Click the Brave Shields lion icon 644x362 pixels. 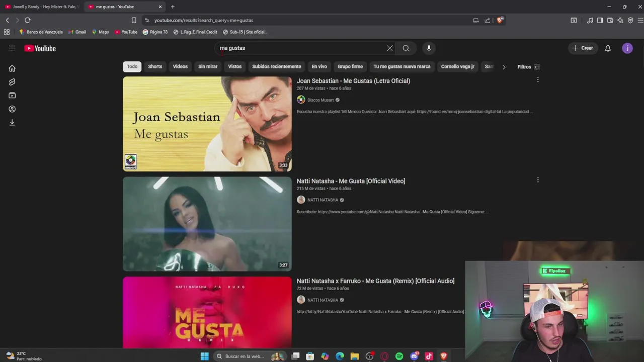[500, 20]
